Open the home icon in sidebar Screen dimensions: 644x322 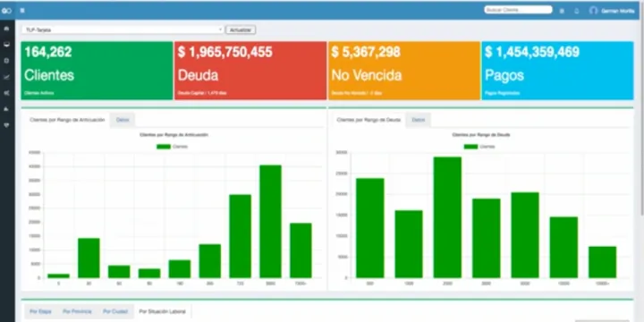6,29
